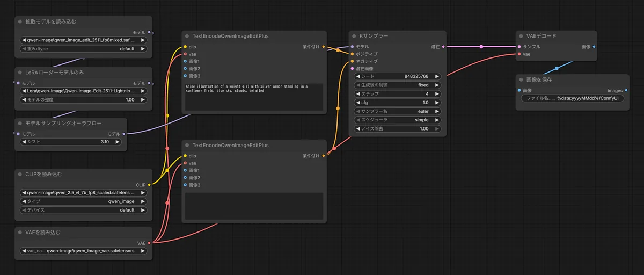
Task: Collapse the VAEを読み込む node via its title dot
Action: point(20,232)
